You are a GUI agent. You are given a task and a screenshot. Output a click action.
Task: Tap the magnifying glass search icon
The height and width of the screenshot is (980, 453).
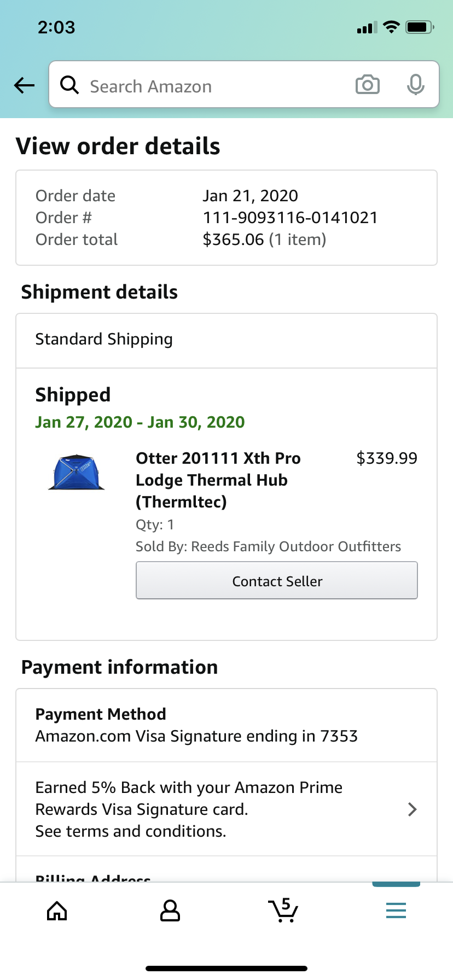pyautogui.click(x=69, y=85)
